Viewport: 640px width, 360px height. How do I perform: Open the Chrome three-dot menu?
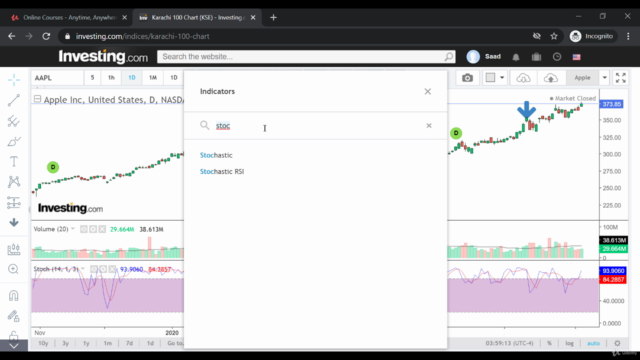tap(628, 36)
